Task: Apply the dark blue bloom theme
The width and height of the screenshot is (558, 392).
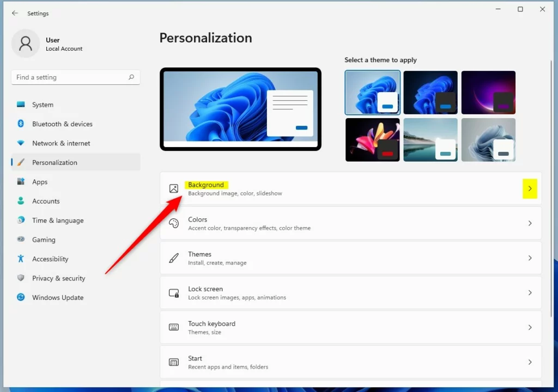Action: [430, 93]
